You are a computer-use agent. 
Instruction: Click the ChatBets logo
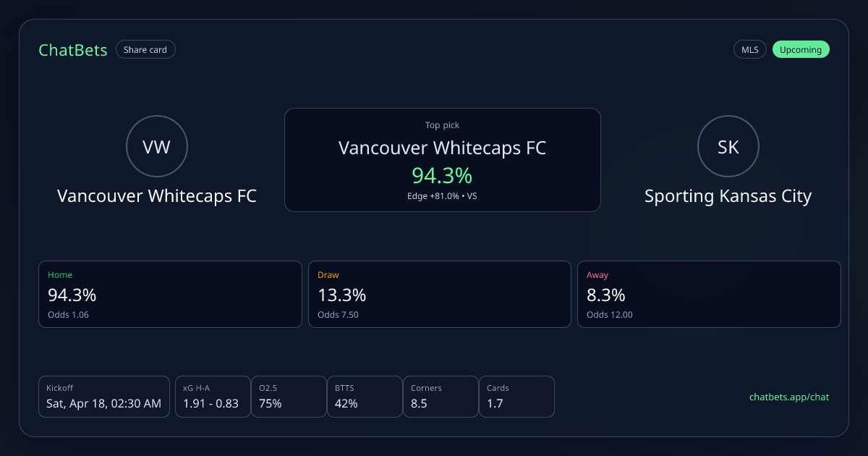(x=73, y=50)
